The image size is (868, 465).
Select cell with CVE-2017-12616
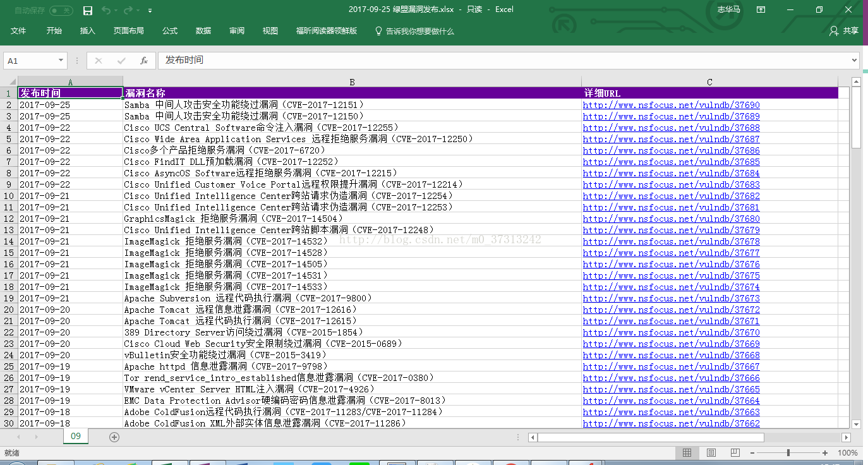tap(352, 310)
